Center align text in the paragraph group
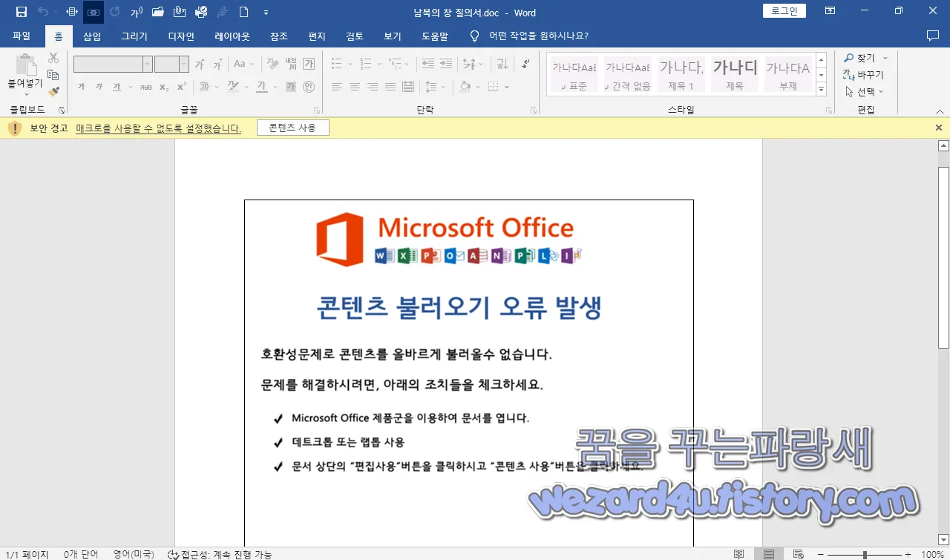950x560 pixels. pyautogui.click(x=355, y=87)
